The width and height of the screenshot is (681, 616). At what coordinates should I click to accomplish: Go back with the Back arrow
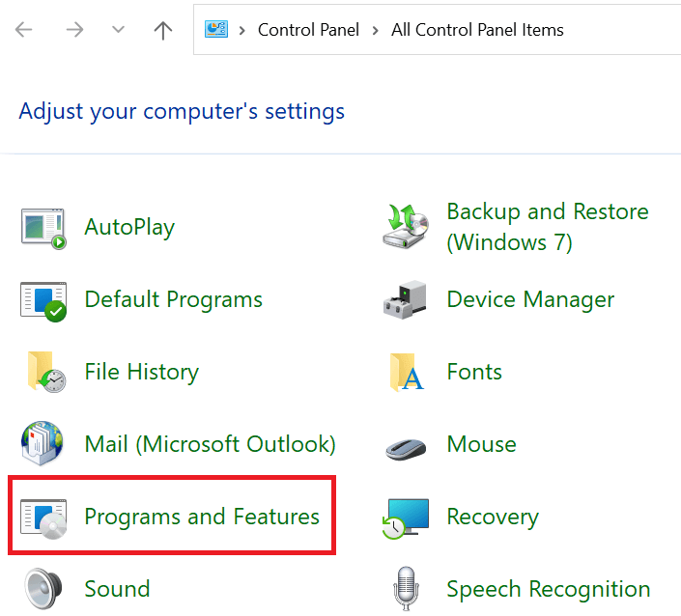point(24,30)
